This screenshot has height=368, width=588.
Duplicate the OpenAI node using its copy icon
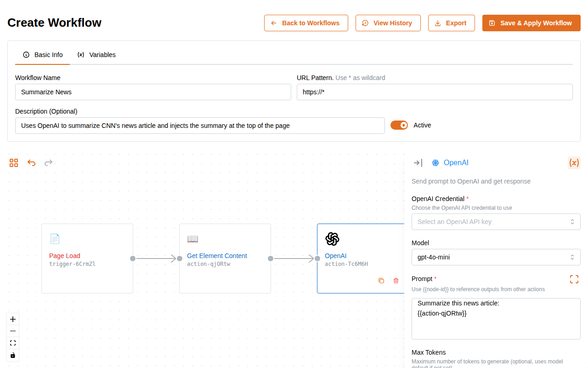(x=381, y=280)
